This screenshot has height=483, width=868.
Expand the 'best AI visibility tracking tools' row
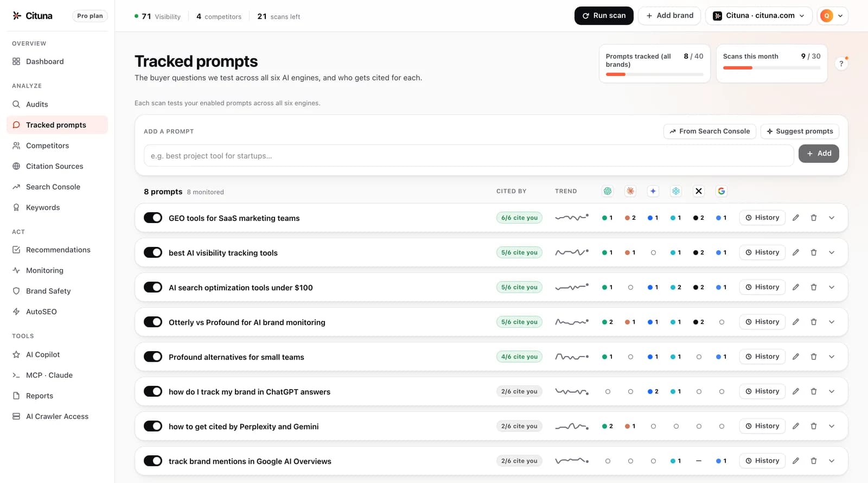pos(832,252)
